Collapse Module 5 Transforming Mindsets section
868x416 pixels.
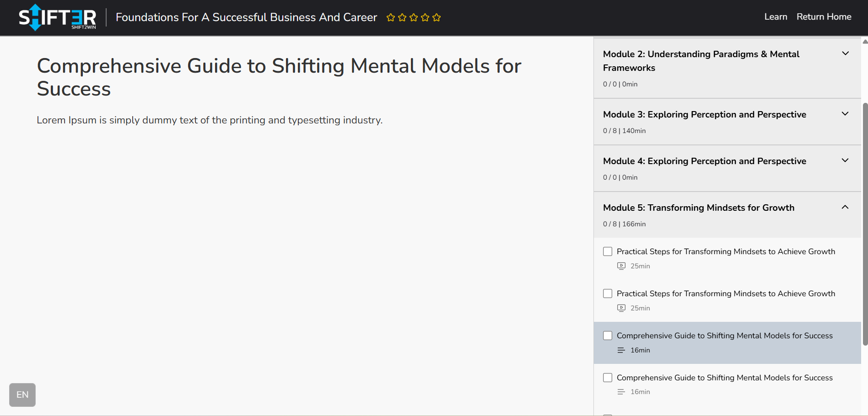(x=845, y=207)
